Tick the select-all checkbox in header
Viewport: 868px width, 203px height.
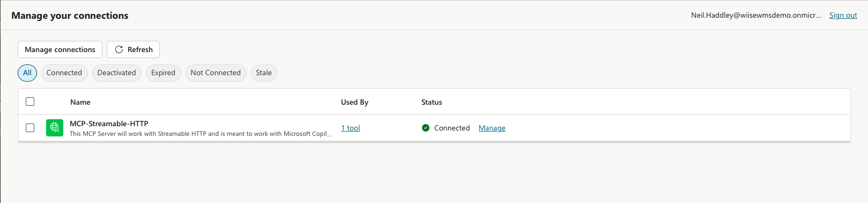coord(30,102)
